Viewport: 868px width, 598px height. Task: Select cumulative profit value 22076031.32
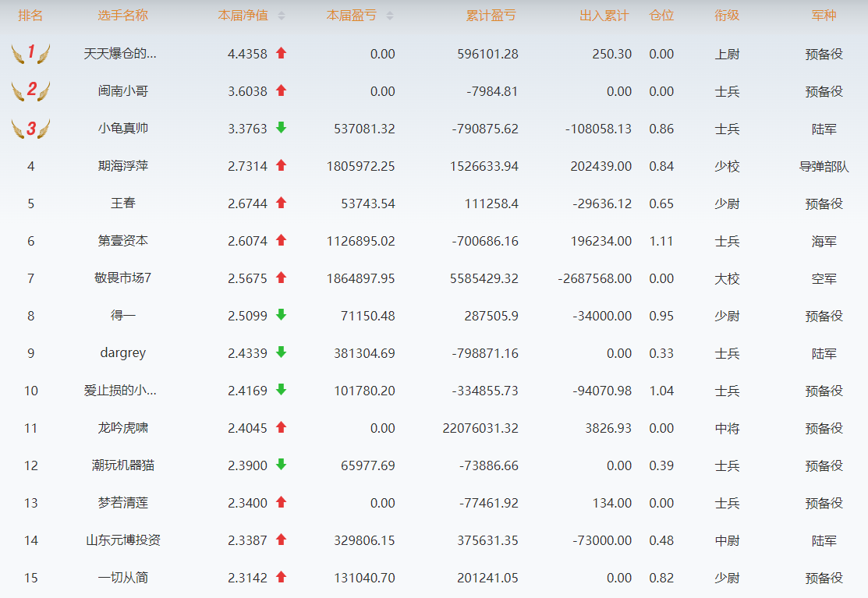pyautogui.click(x=480, y=428)
